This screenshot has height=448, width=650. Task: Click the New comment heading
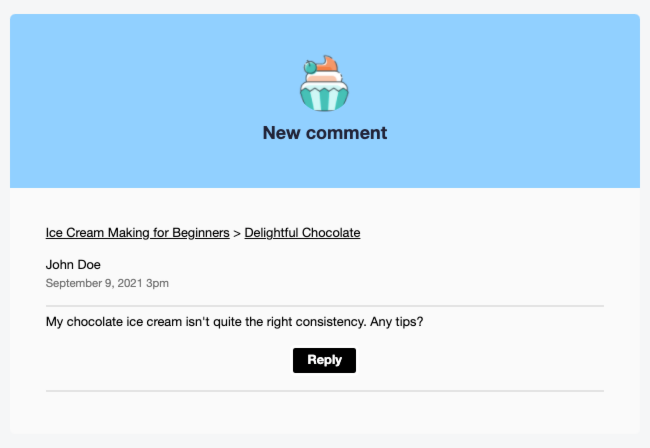tap(325, 133)
